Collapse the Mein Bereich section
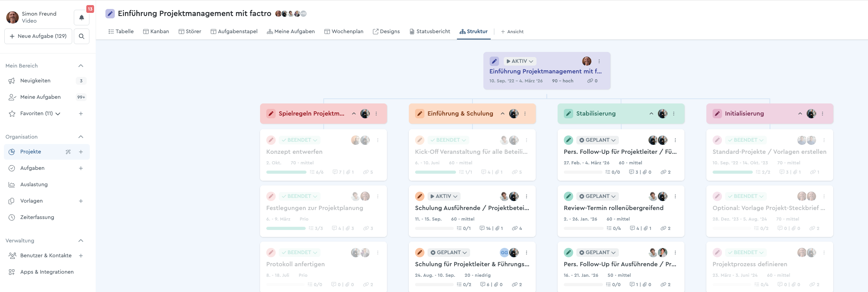Viewport: 868px width, 292px height. pyautogui.click(x=81, y=66)
